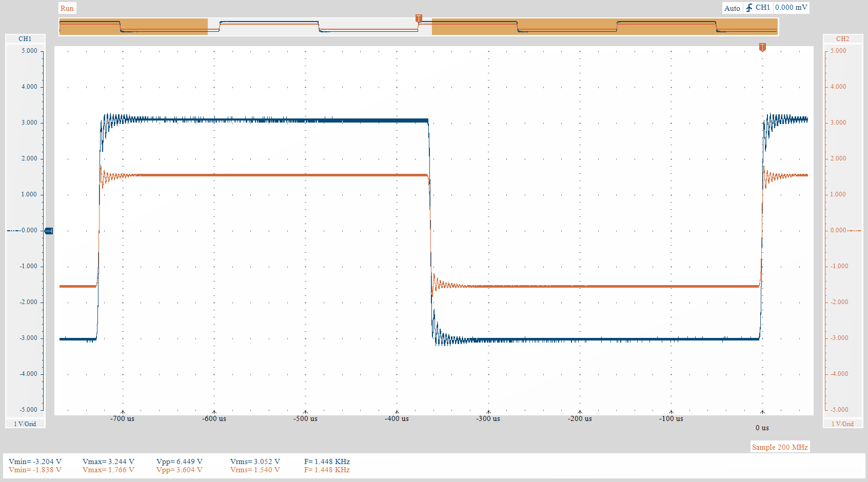Click the 0 us time axis label
The height and width of the screenshot is (482, 868).
click(x=762, y=428)
